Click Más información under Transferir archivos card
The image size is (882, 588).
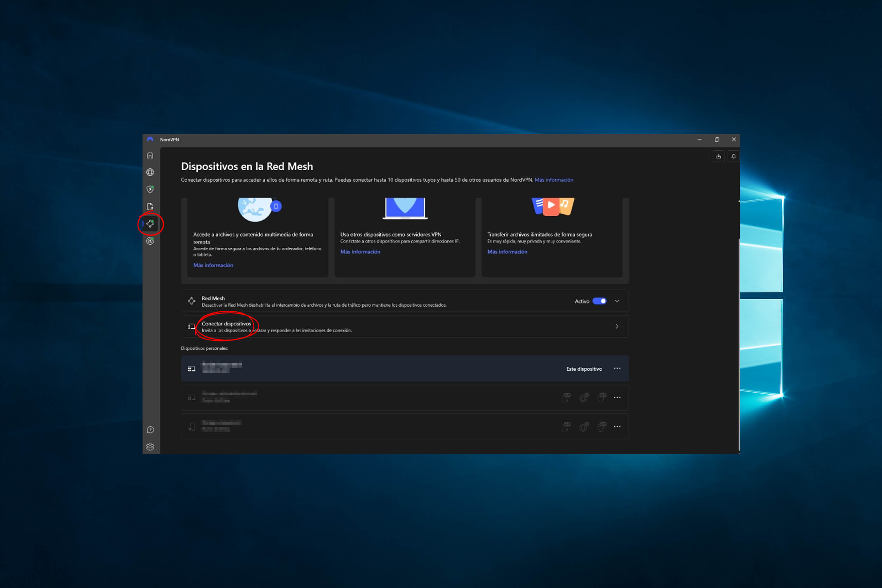[x=507, y=251]
